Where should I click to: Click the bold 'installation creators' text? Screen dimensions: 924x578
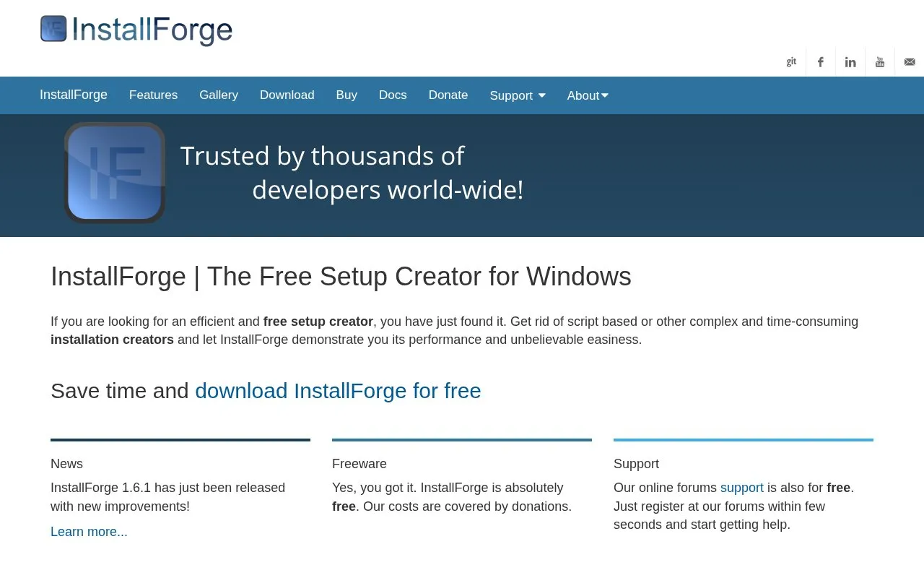coord(112,340)
